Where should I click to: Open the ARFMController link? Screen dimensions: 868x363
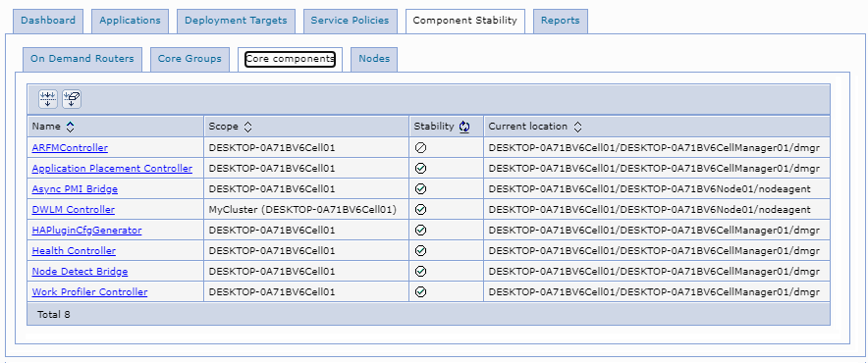tap(70, 148)
